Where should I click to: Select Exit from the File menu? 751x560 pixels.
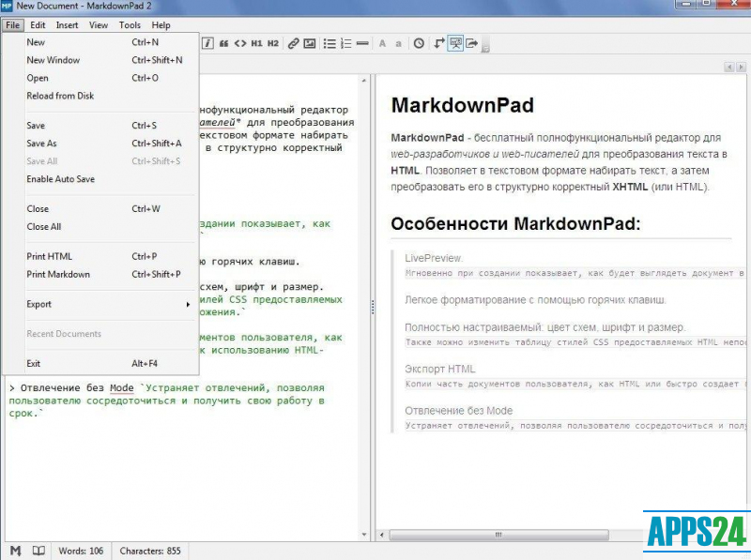pos(100,363)
